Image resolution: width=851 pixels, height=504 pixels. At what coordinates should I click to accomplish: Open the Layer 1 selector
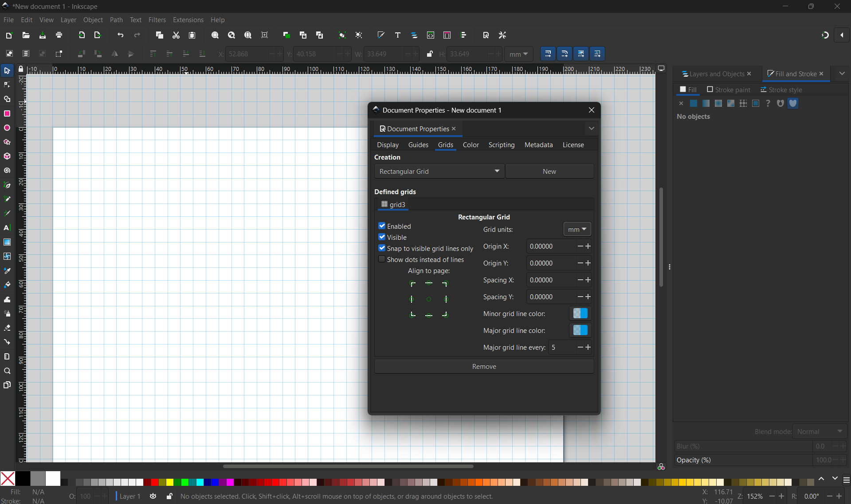[129, 496]
